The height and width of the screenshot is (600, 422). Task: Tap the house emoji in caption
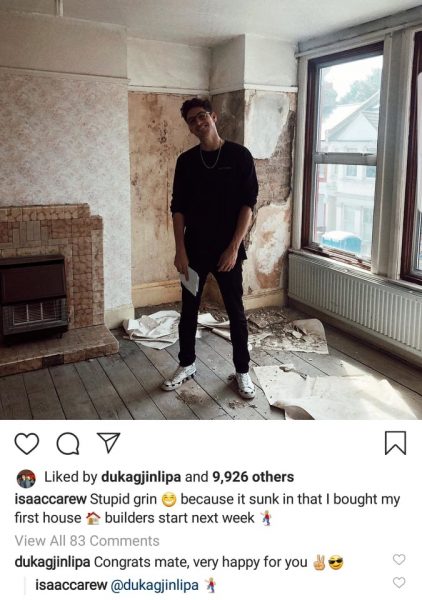click(93, 518)
